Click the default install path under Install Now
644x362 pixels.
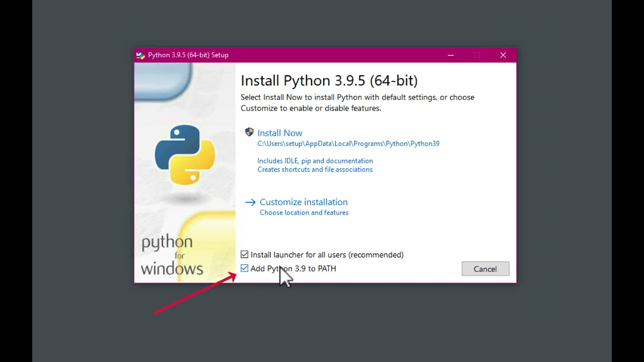(x=348, y=144)
